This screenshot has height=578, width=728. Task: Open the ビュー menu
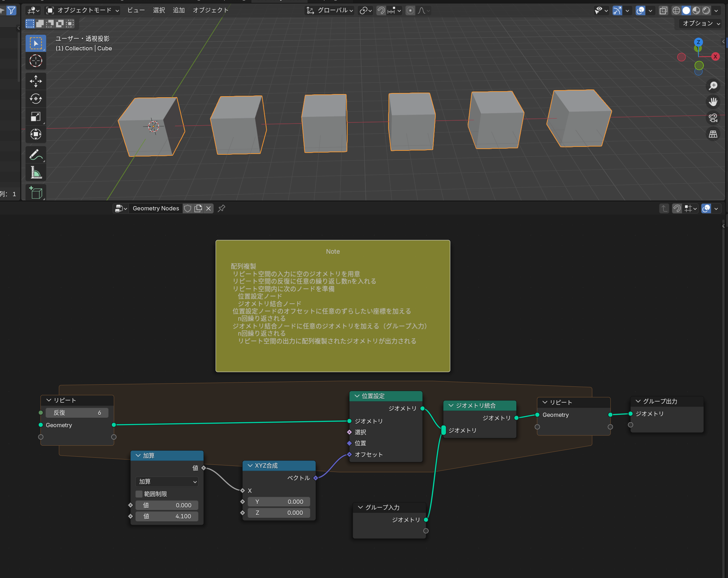point(136,10)
